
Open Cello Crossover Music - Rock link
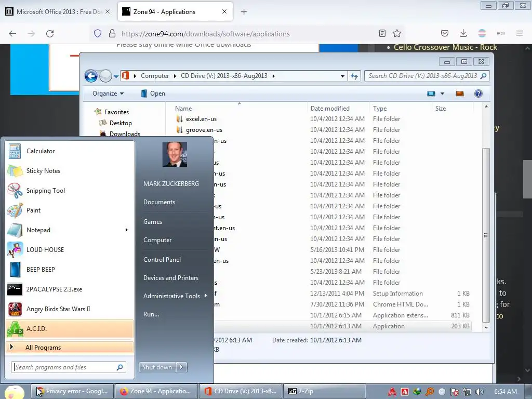pos(445,47)
